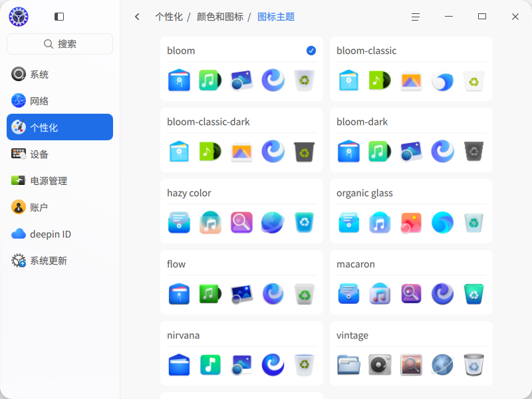Click the green music icon in nirvana
The width and height of the screenshot is (532, 399).
pyautogui.click(x=210, y=364)
